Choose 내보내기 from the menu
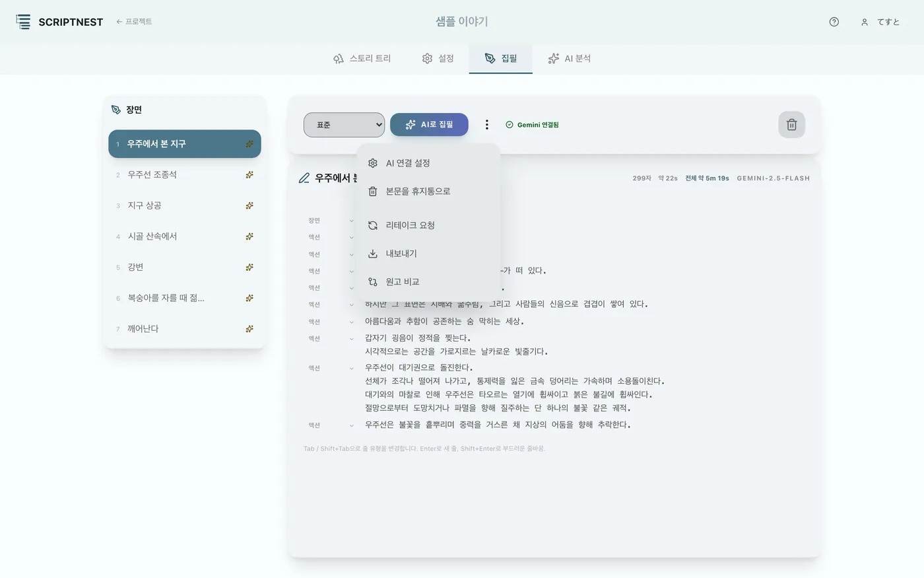The width and height of the screenshot is (924, 578). point(428,254)
